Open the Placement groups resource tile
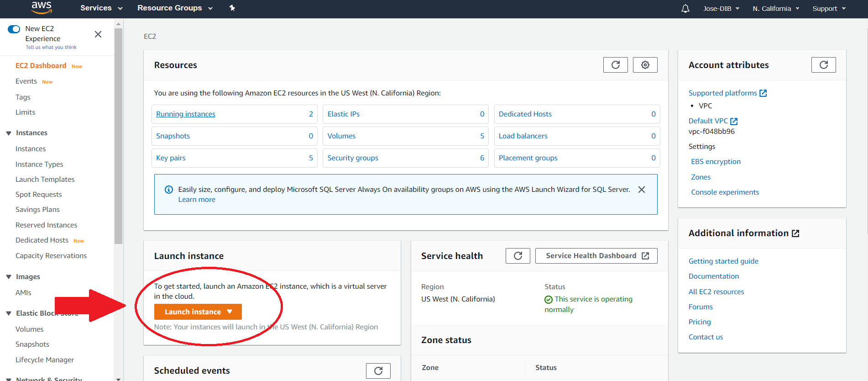 coord(577,158)
